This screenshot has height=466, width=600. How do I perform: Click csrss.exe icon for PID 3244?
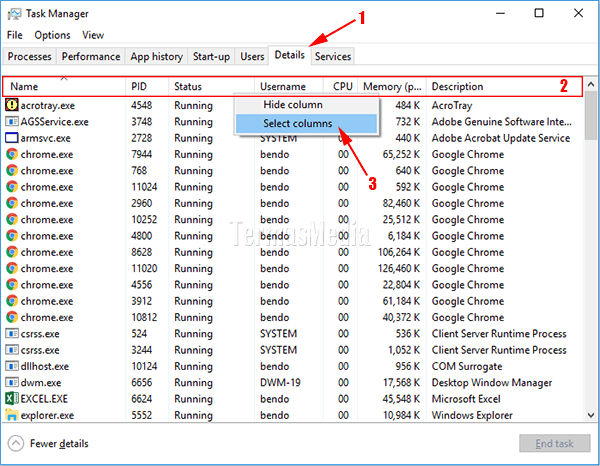click(12, 350)
